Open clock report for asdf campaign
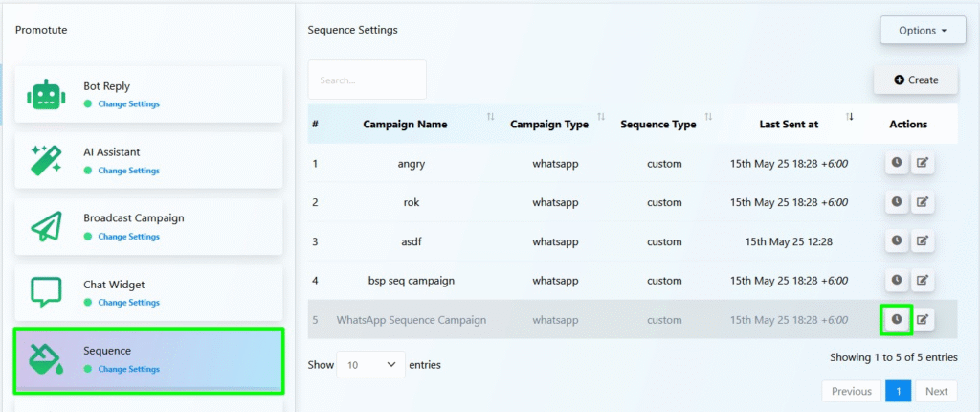Viewport: 980px width, 412px height. pos(897,240)
